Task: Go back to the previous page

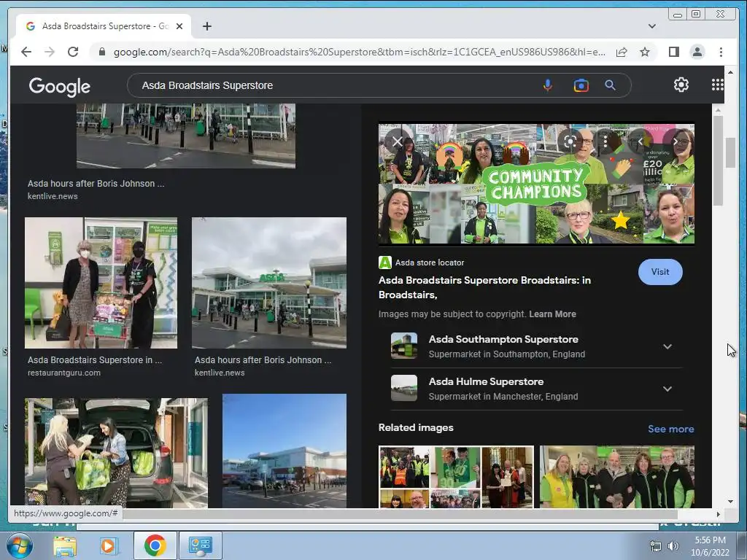Action: [26, 52]
